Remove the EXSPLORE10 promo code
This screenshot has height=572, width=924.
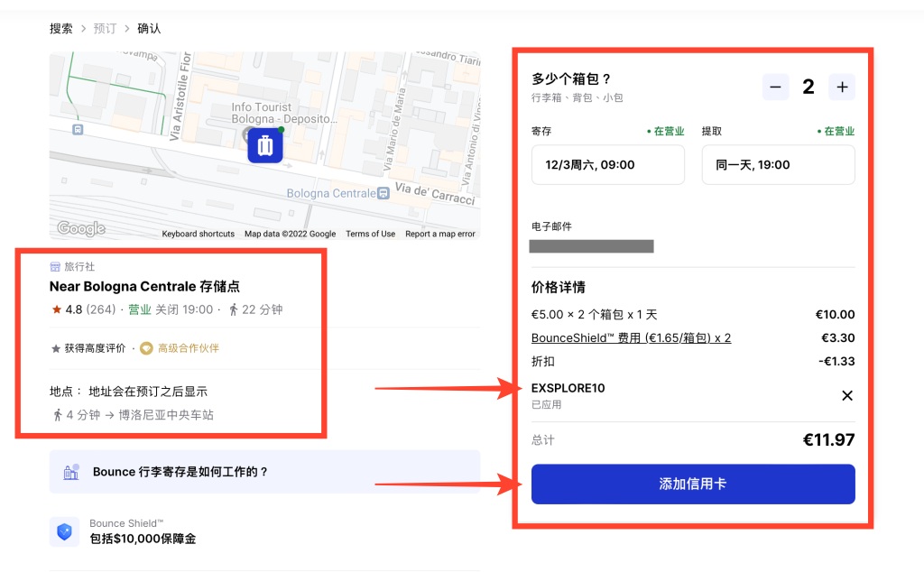click(x=846, y=396)
